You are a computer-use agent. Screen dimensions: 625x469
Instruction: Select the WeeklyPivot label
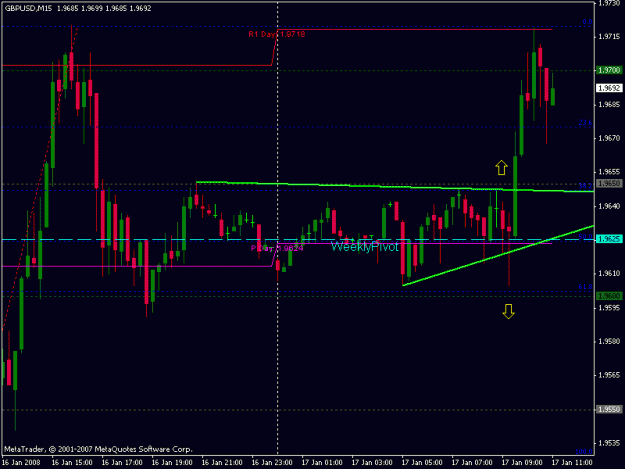[364, 247]
